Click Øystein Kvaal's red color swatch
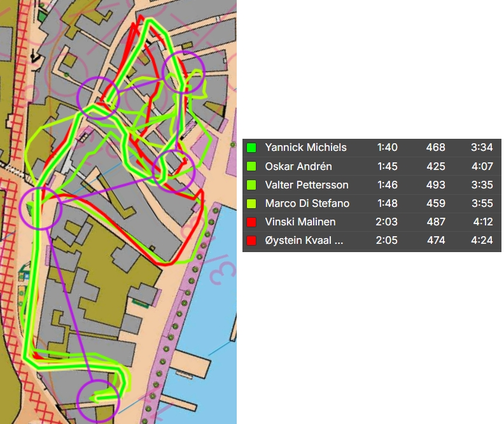 click(251, 241)
